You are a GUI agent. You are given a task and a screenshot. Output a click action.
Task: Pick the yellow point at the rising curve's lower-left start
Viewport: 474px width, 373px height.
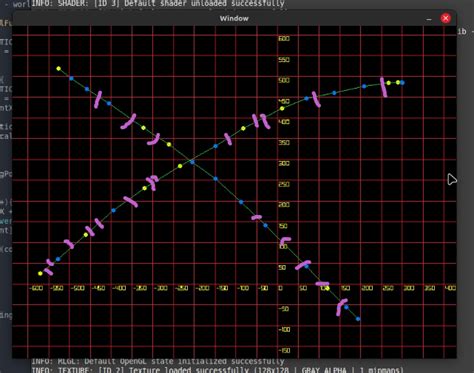coord(40,273)
